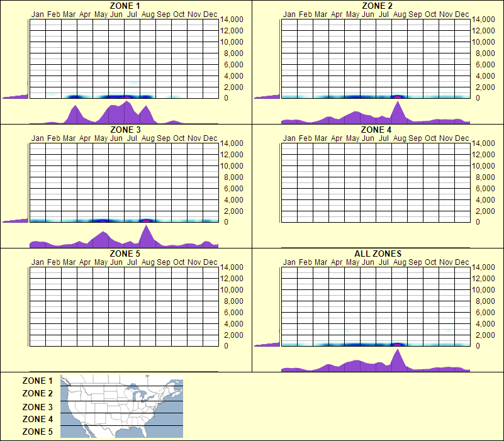Click the ZONE 2 label beside the map

[37, 393]
